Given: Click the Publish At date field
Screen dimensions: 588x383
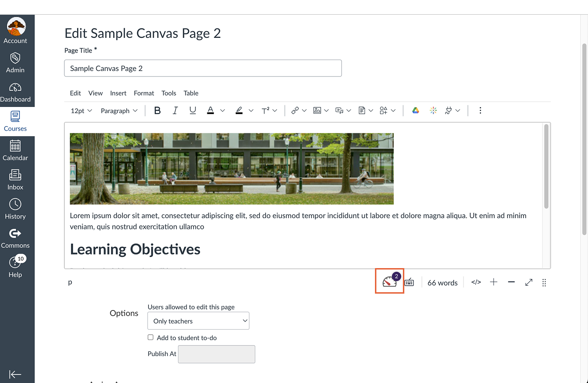Looking at the screenshot, I should pyautogui.click(x=216, y=354).
